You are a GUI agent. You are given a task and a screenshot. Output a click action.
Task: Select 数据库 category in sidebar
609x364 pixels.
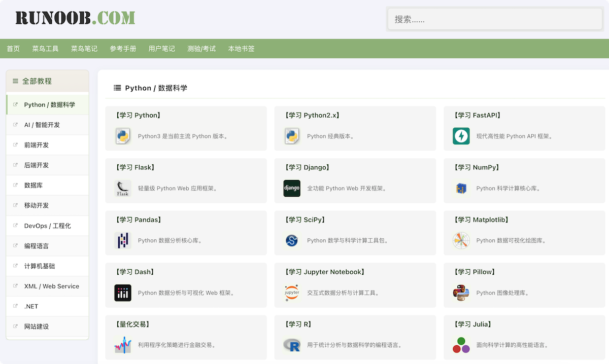(x=47, y=185)
